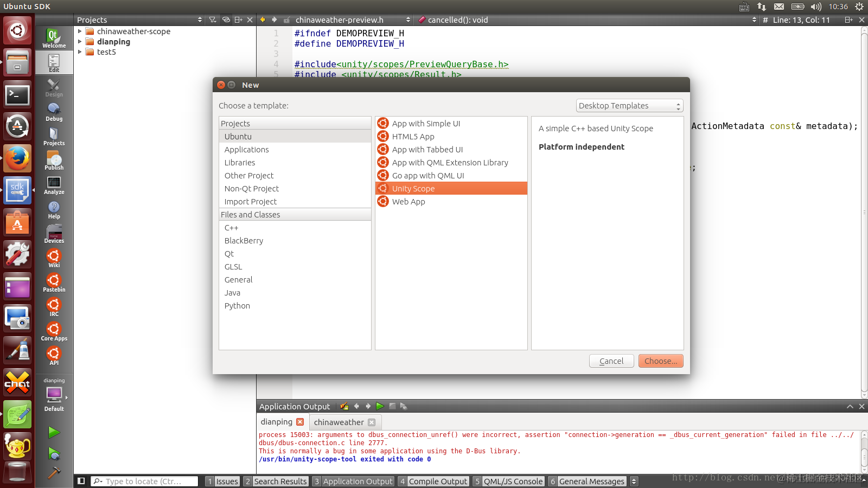Click the filter tree icon in Projects pane
This screenshot has width=868, height=488.
click(x=213, y=20)
